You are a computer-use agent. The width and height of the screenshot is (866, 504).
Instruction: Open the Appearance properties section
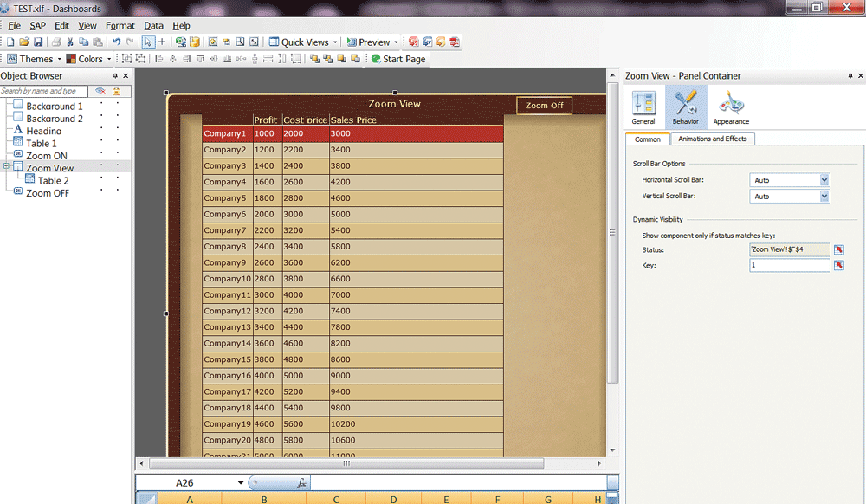tap(731, 107)
